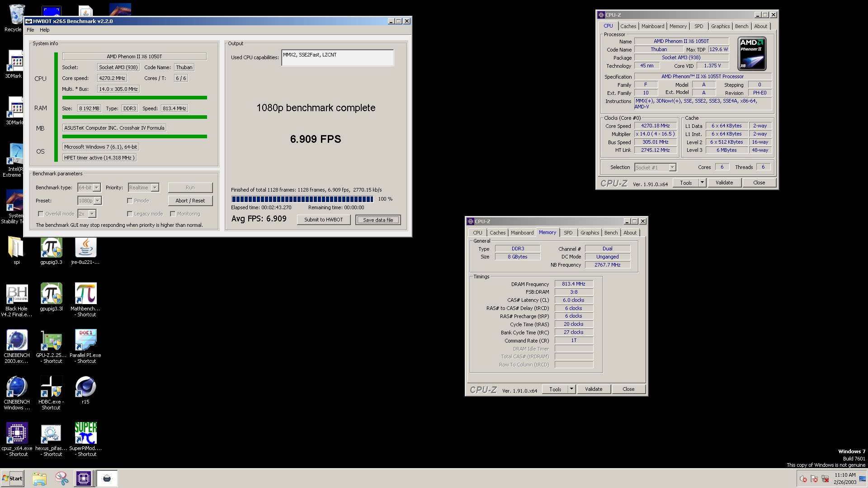Click Close in CPU-Z Memory window
The height and width of the screenshot is (488, 868).
click(x=628, y=389)
